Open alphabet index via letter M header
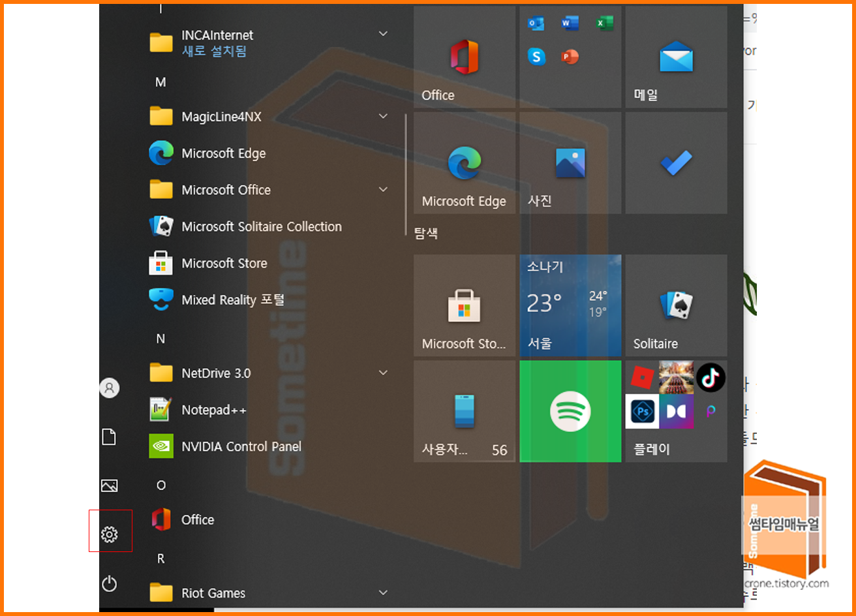Screen dimensions: 856x616 (x=160, y=82)
